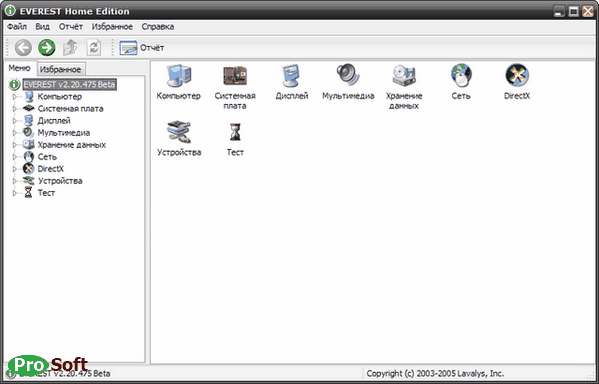The width and height of the screenshot is (599, 384).
Task: Open the Системная плата icon in the main panel
Action: tap(235, 75)
